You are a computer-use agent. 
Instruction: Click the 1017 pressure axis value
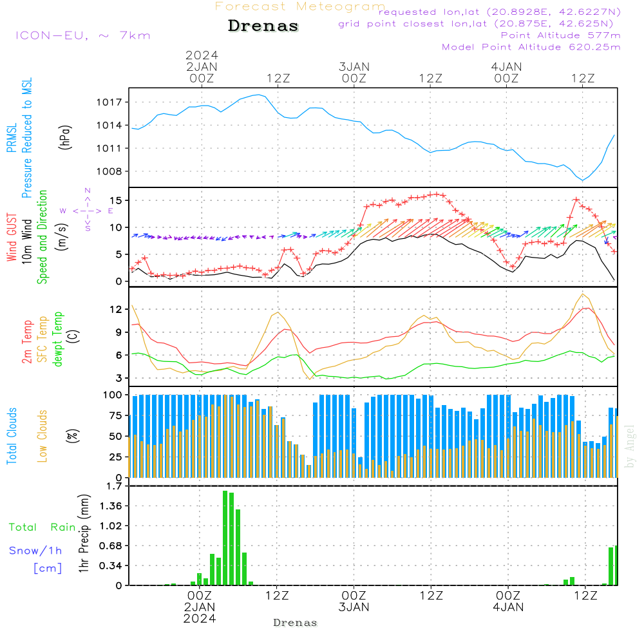109,102
